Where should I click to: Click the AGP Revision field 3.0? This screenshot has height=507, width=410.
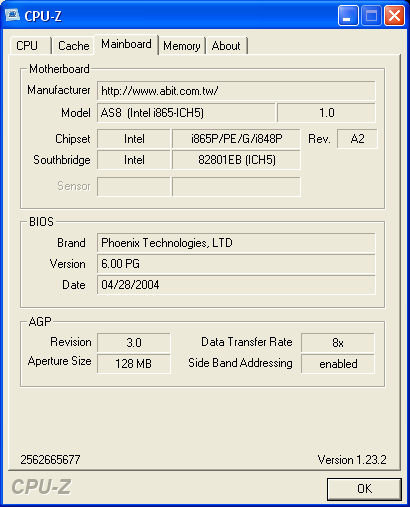134,343
